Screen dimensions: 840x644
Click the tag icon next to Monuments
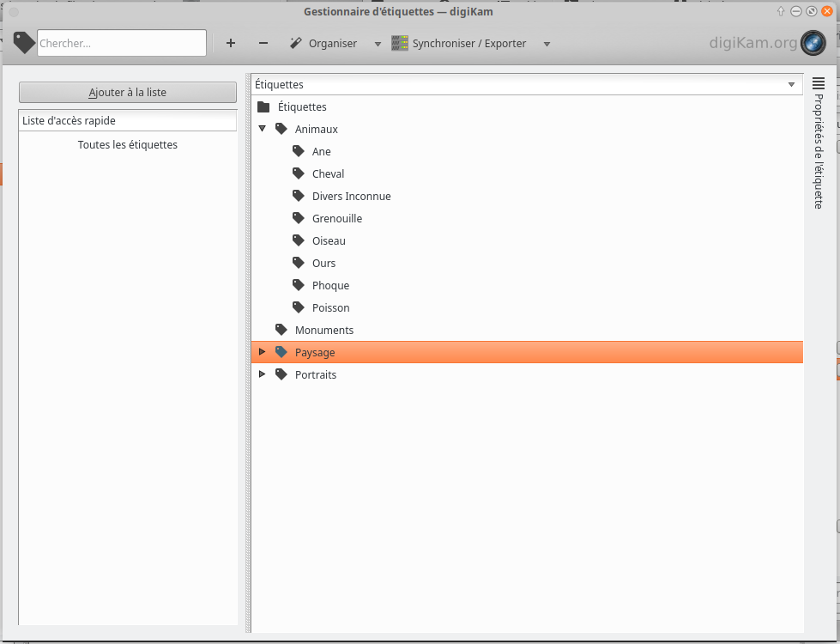click(x=281, y=330)
